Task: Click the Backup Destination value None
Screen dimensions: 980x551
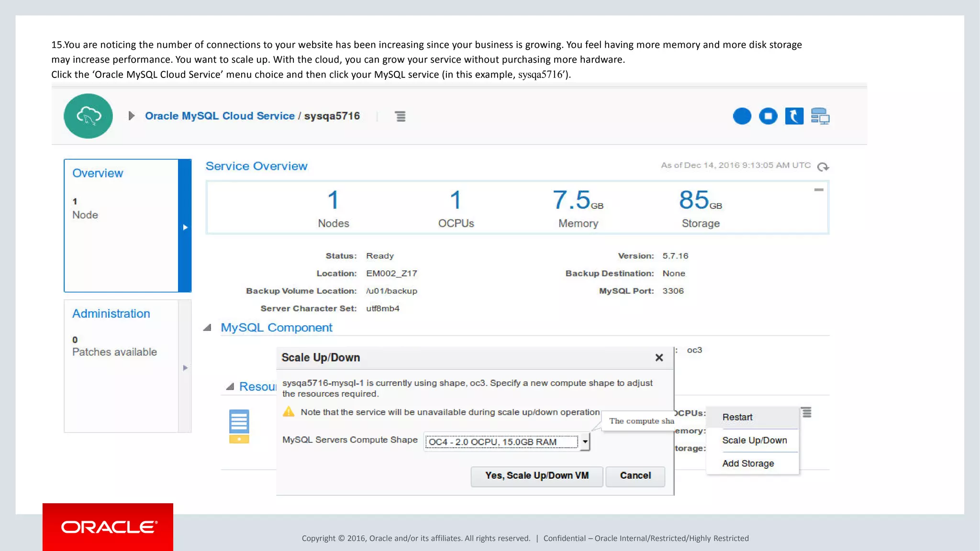Action: pos(674,274)
